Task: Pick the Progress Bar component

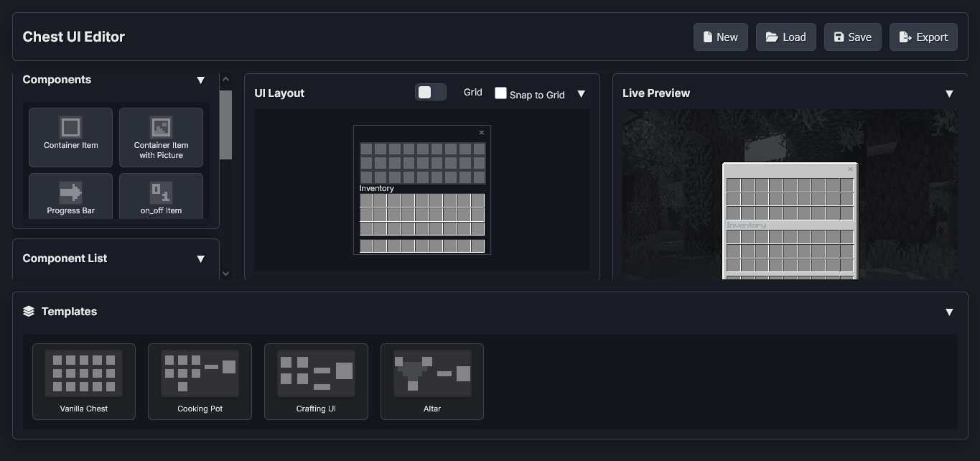Action: tap(70, 196)
